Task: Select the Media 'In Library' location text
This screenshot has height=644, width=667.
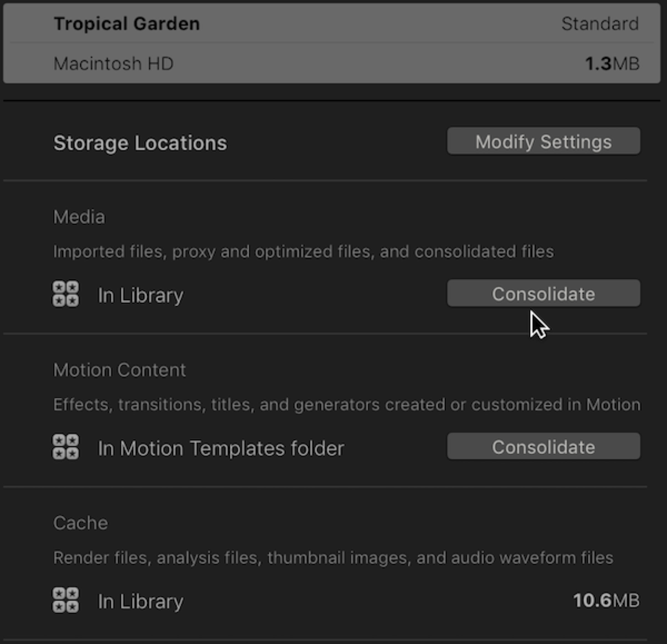Action: coord(140,295)
